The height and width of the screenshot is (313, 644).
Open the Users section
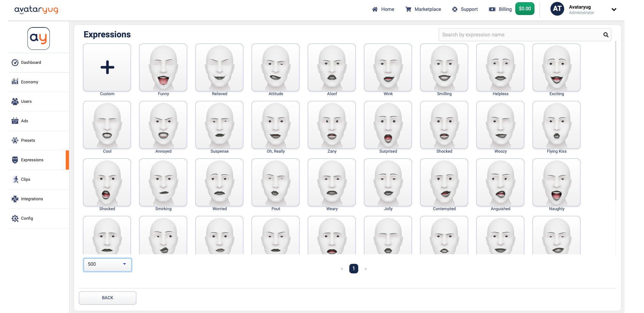(x=26, y=101)
